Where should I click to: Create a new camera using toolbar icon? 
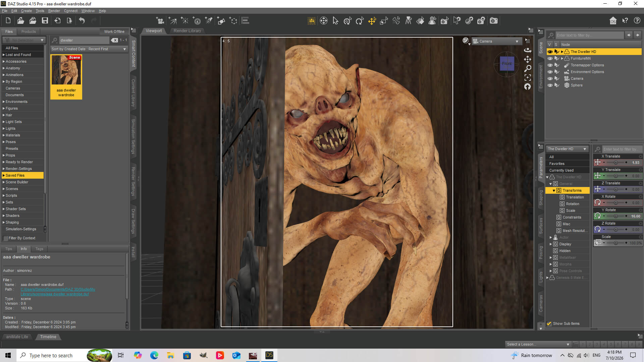click(160, 21)
